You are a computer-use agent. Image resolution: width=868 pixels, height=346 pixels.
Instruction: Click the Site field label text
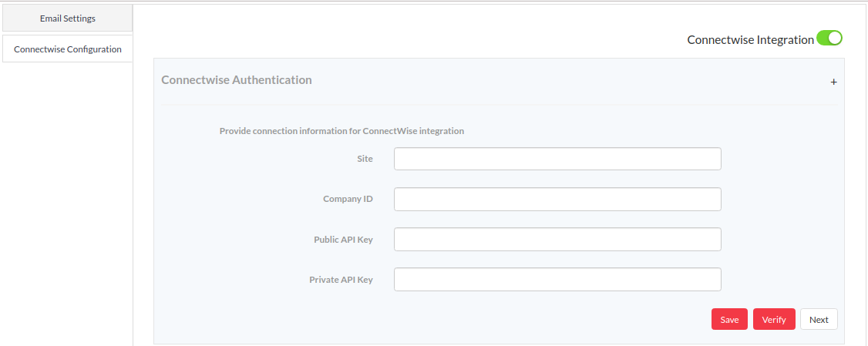(365, 159)
